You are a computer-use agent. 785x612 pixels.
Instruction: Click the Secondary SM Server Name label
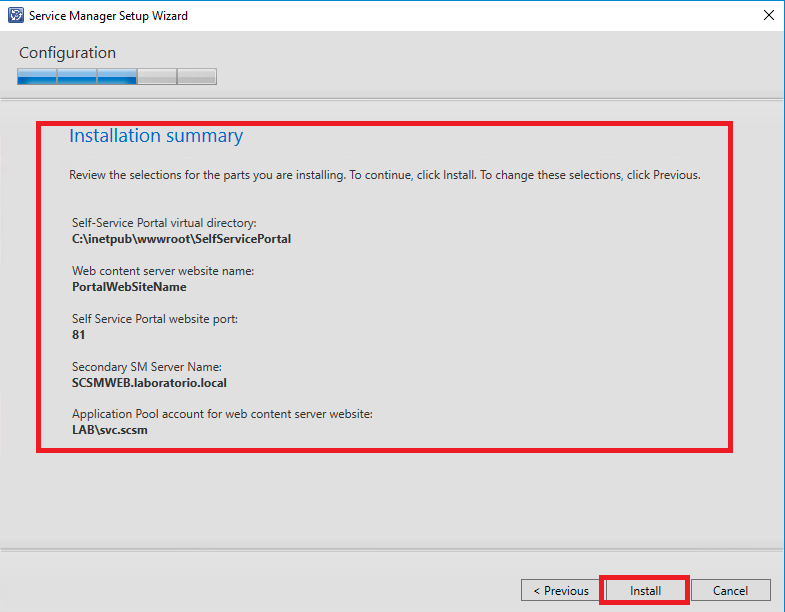[x=147, y=367]
